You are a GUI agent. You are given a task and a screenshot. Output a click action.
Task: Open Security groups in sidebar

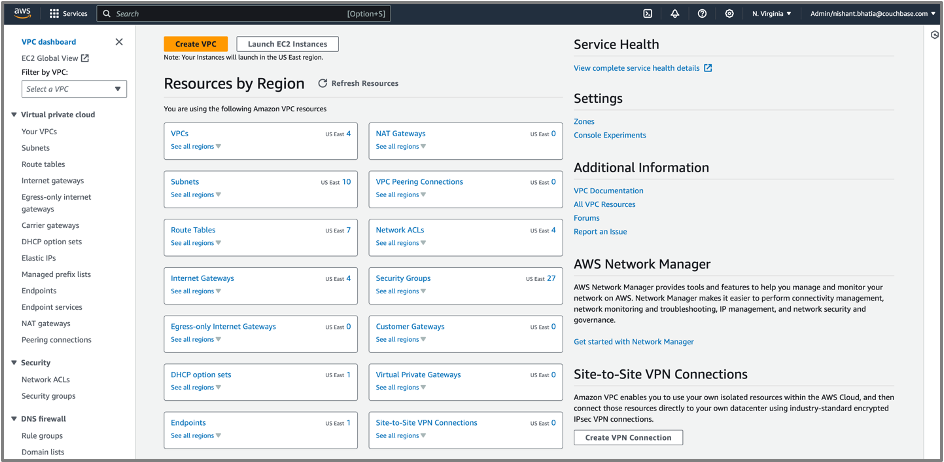(48, 396)
